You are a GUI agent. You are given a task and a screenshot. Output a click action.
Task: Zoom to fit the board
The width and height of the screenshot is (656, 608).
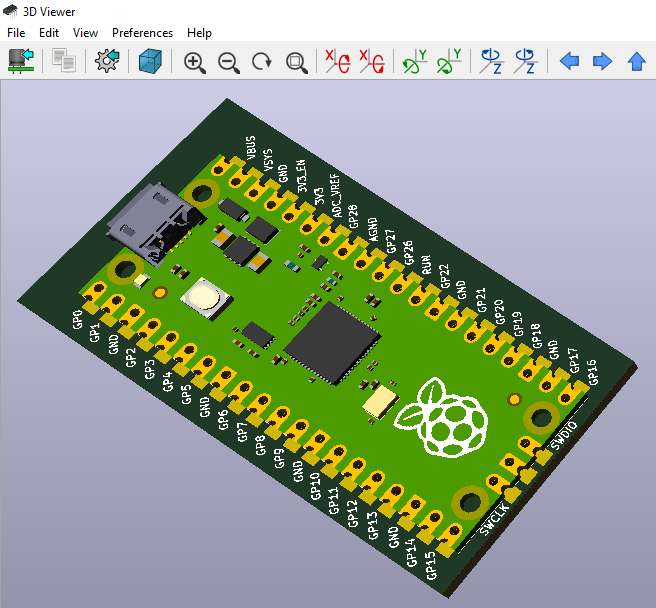pyautogui.click(x=296, y=62)
